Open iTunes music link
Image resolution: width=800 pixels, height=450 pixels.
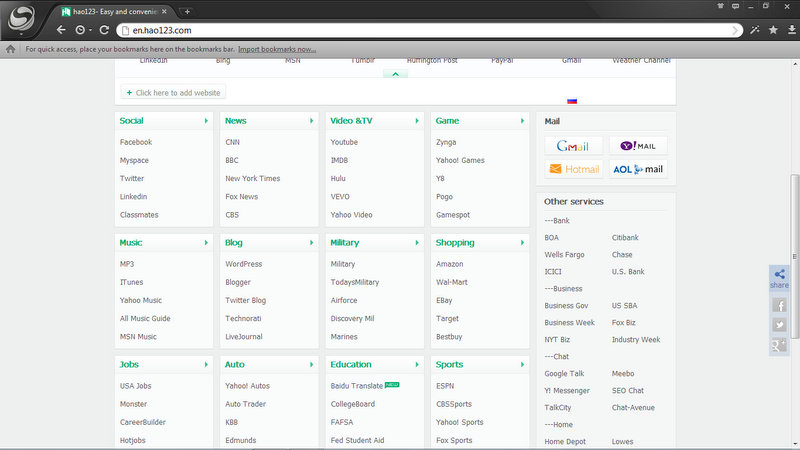[131, 282]
